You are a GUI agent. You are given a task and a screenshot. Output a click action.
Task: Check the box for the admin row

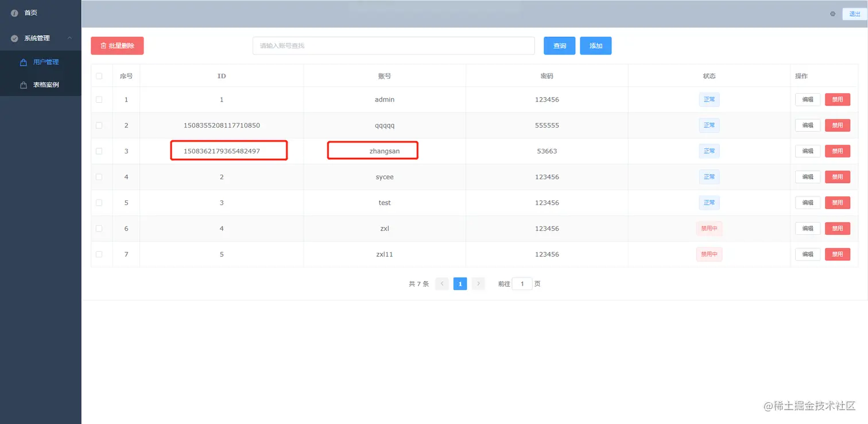click(x=99, y=99)
